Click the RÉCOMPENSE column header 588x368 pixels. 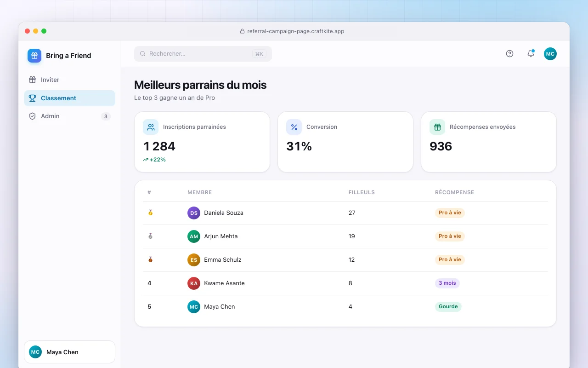click(x=454, y=192)
